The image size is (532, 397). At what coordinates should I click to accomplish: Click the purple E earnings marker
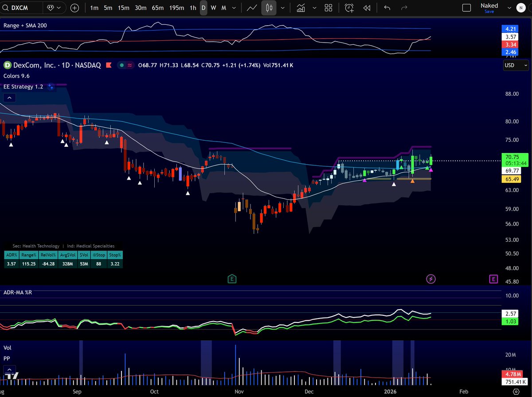493,279
